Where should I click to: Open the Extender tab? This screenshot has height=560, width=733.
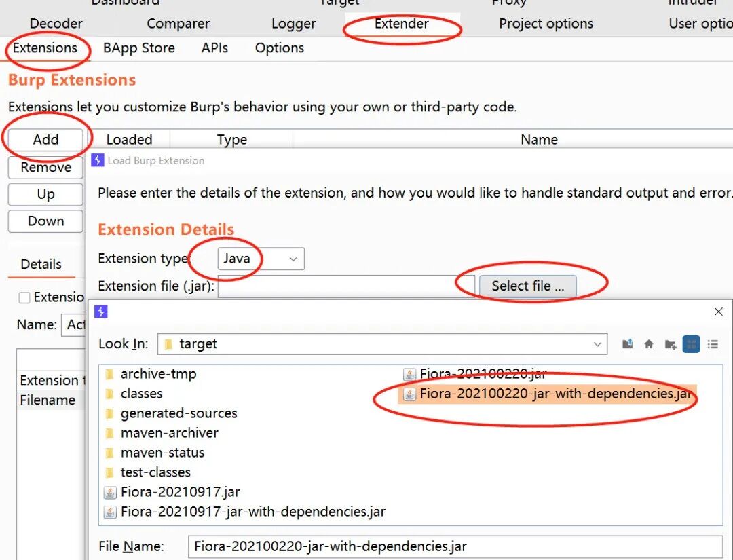coord(402,24)
